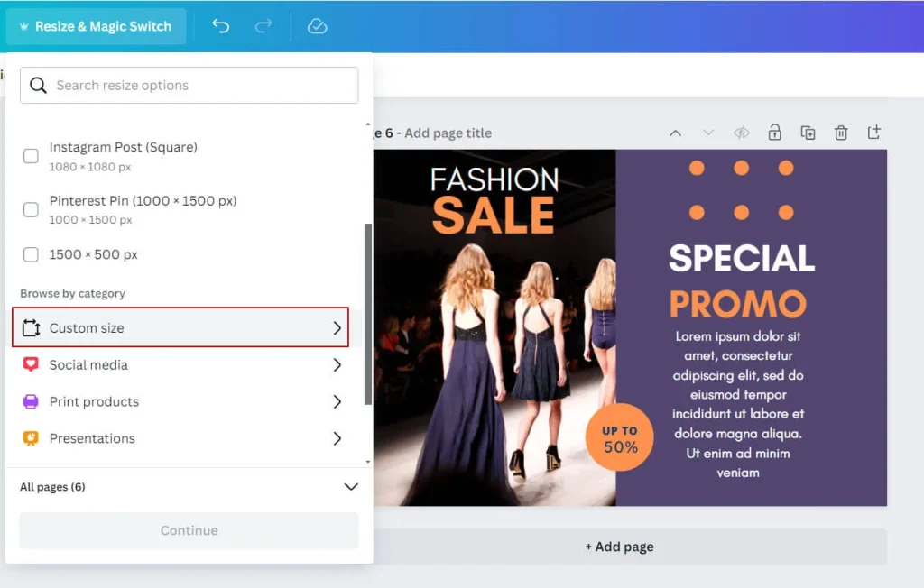Click the undo arrow icon
Viewport: 924px width, 588px height.
220,26
